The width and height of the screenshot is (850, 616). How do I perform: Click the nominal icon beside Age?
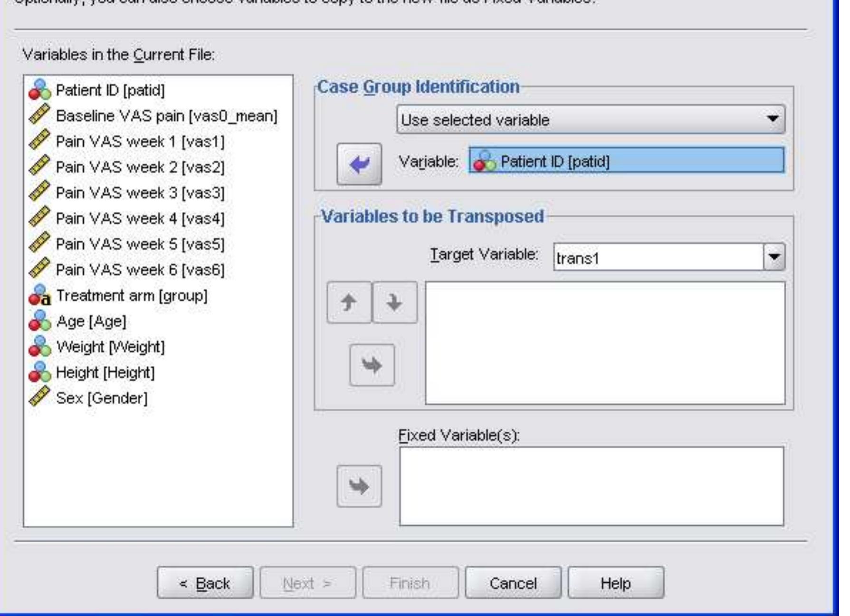tap(40, 321)
